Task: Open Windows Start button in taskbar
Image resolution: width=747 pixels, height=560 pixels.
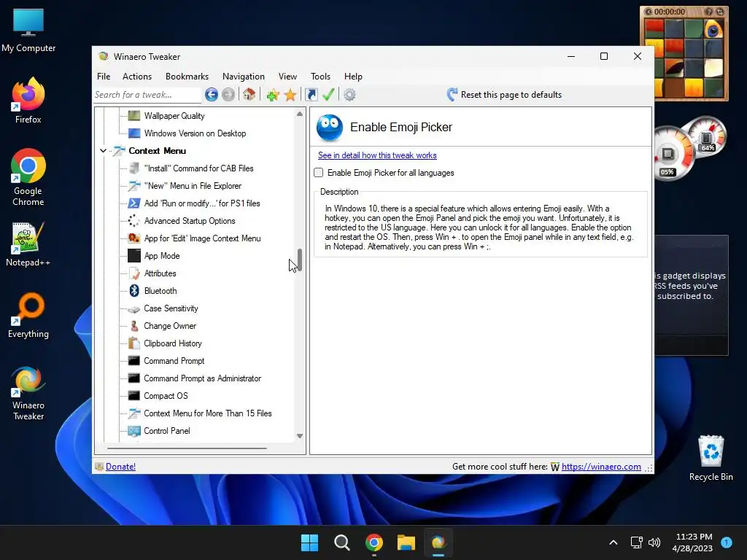Action: tap(309, 542)
